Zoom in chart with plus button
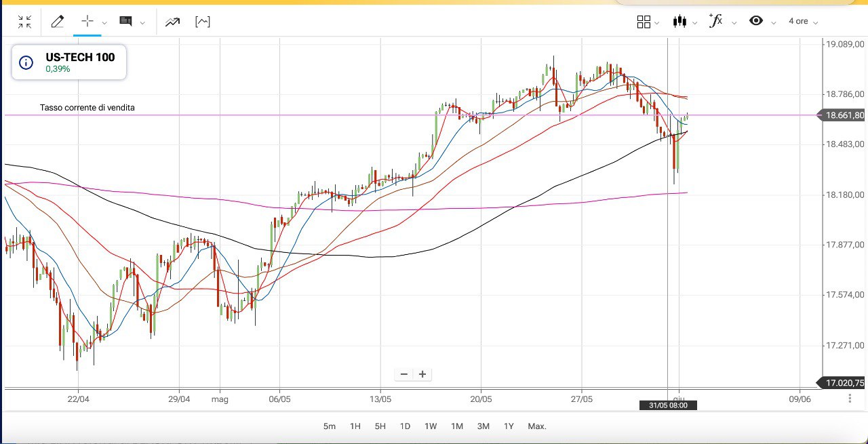868x444 pixels. click(x=422, y=374)
